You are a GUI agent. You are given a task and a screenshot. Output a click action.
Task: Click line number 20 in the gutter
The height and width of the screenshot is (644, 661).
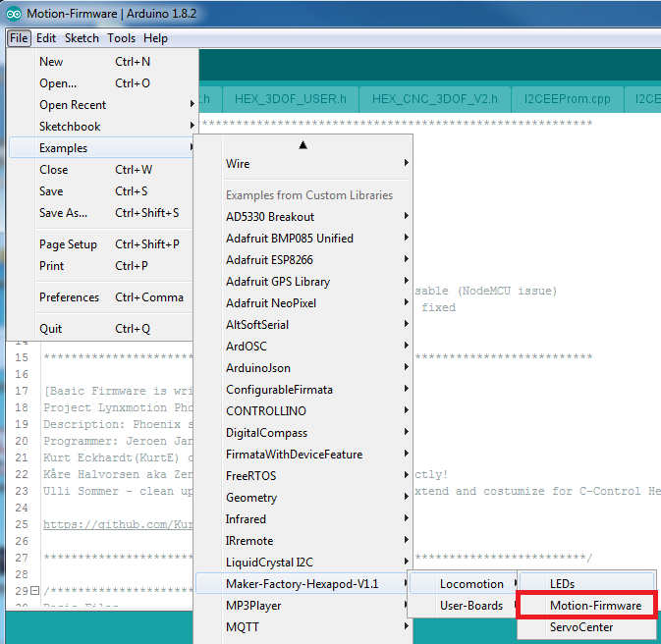pos(22,441)
